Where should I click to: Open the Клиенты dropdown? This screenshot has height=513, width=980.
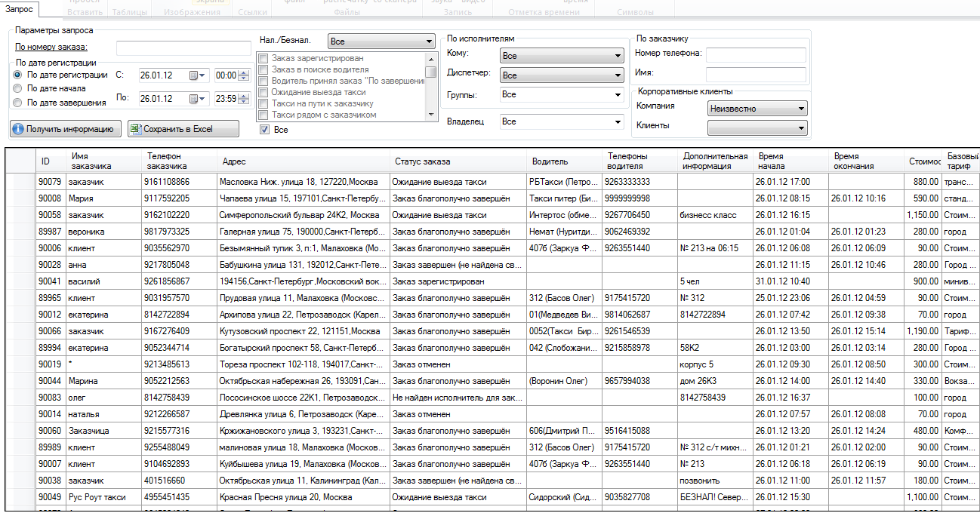coord(757,128)
